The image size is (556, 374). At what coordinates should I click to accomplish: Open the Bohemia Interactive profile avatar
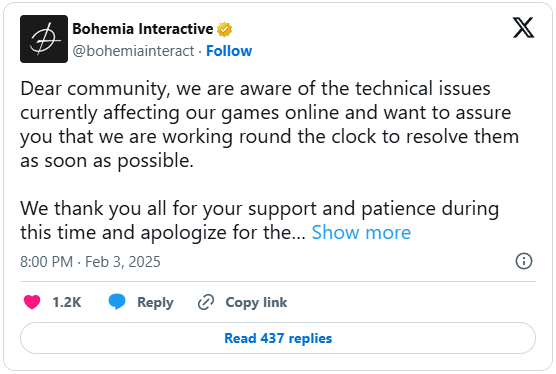click(44, 39)
